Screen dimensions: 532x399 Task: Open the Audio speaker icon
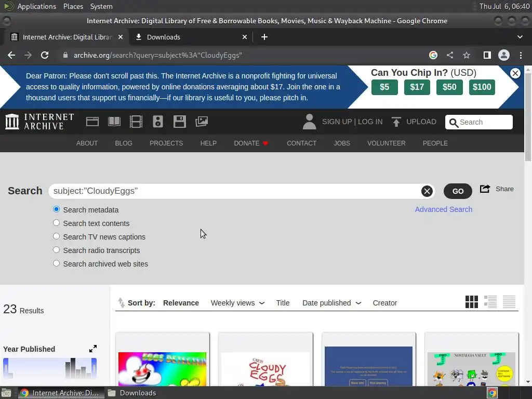coord(158,122)
